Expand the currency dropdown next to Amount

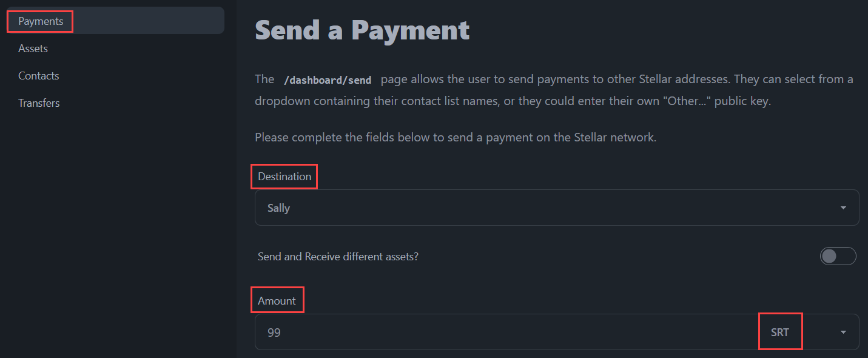843,332
